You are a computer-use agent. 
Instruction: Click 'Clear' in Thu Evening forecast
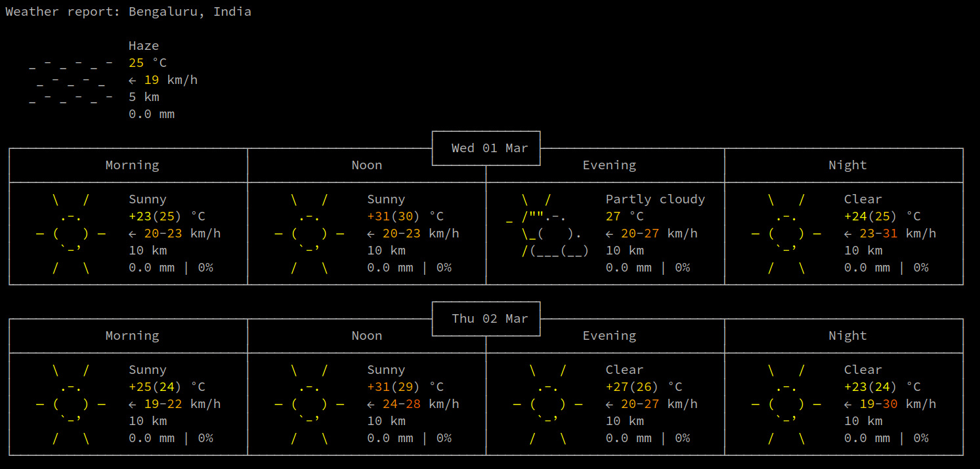point(625,370)
